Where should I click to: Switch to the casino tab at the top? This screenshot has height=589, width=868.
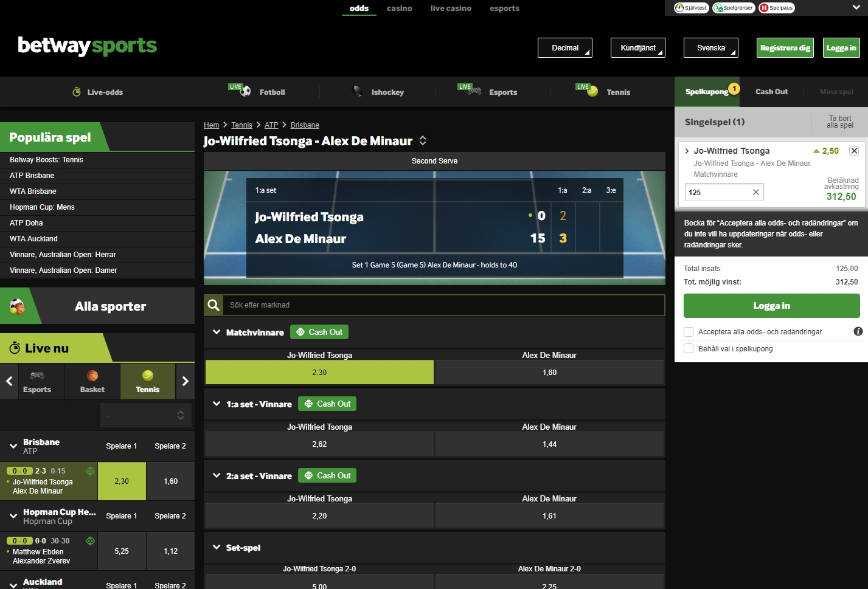399,9
